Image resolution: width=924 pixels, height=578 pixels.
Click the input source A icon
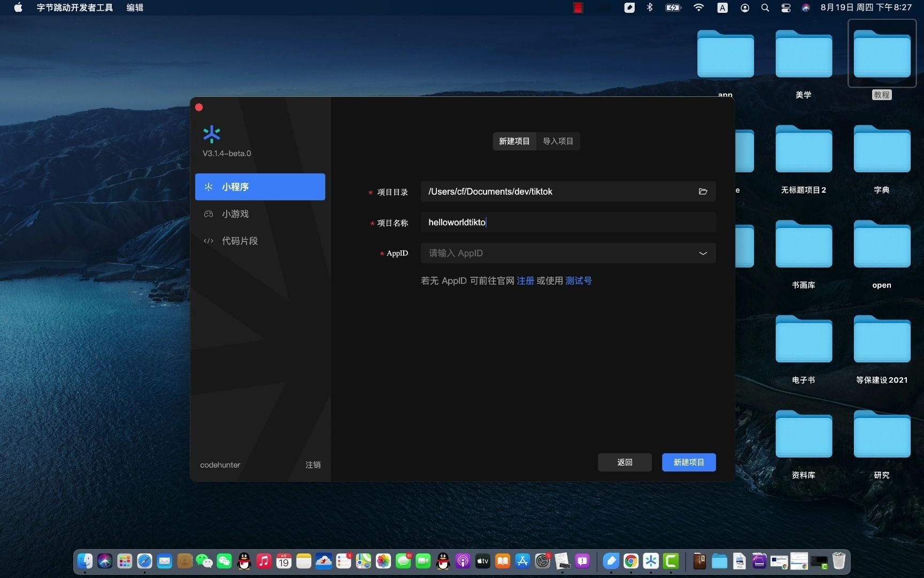(722, 7)
